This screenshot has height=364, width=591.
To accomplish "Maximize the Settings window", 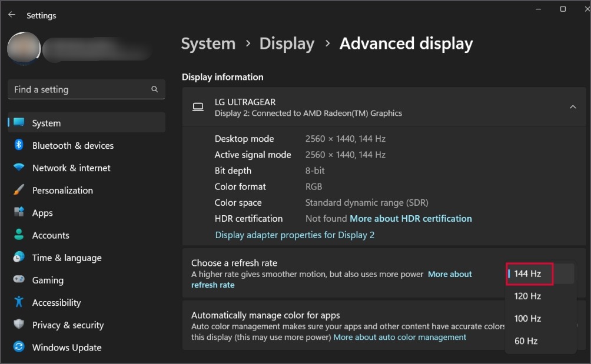I will point(563,9).
